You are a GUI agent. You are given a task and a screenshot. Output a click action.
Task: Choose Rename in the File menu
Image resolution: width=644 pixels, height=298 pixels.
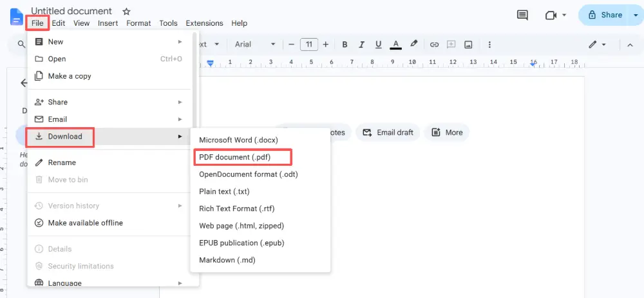109,163
